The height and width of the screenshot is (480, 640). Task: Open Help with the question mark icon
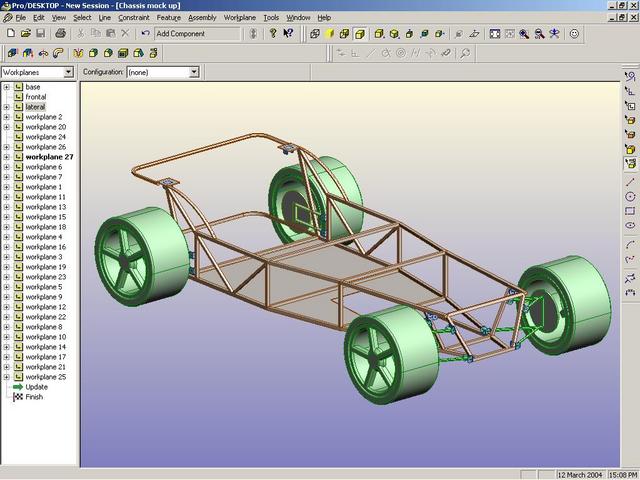273,33
